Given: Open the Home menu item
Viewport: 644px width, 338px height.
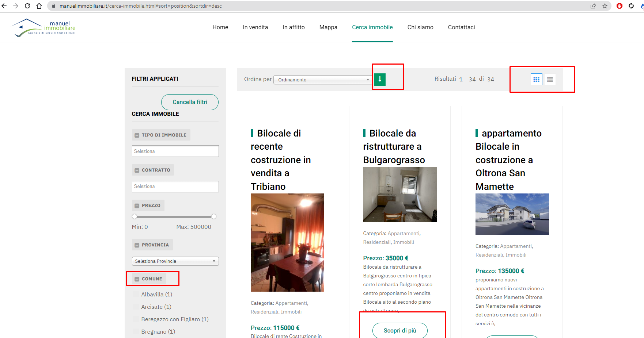Looking at the screenshot, I should coord(220,27).
